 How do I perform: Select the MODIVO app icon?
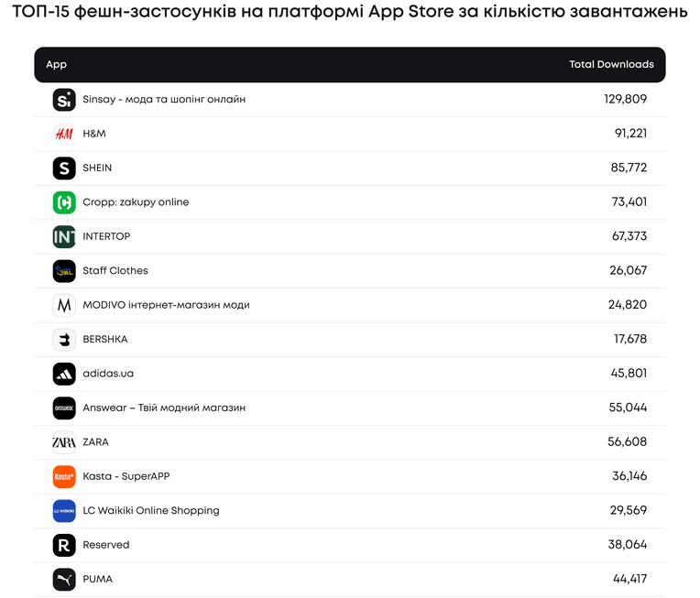point(64,305)
